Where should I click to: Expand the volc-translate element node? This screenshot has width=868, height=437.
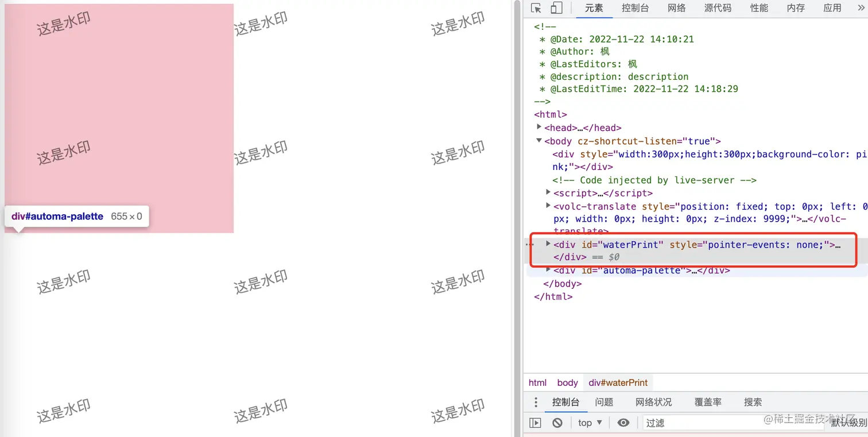[548, 205]
